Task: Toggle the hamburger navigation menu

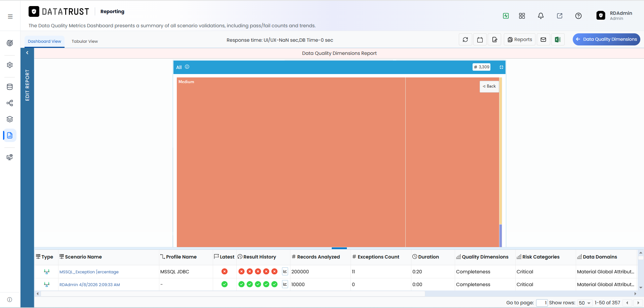Action: (10, 16)
